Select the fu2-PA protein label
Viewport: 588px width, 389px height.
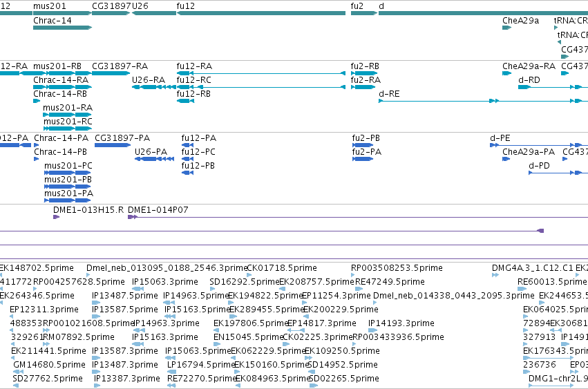[x=367, y=152]
